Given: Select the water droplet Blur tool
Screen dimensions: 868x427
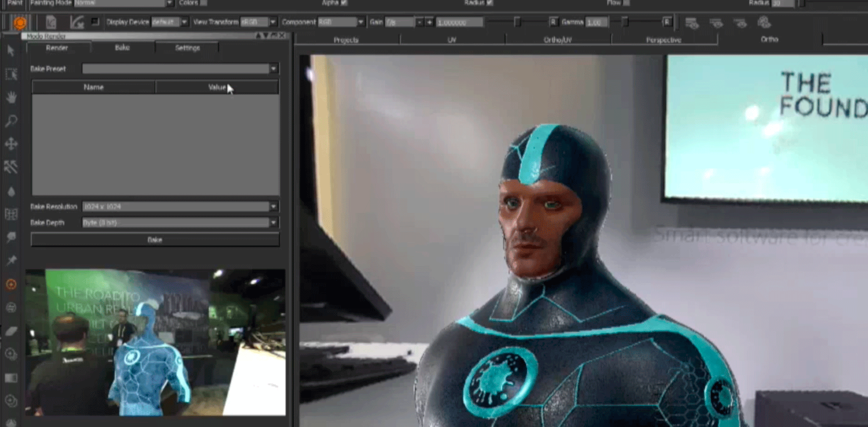Looking at the screenshot, I should click(x=11, y=191).
